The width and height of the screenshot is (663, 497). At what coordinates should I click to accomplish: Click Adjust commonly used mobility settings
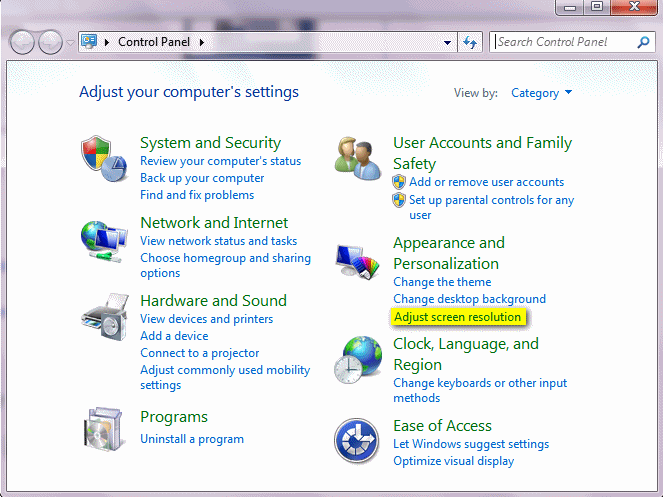click(x=225, y=377)
